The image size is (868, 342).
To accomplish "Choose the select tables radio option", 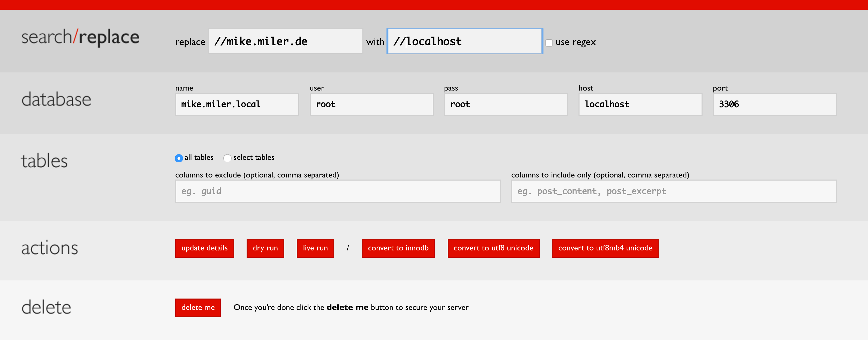I will 227,158.
